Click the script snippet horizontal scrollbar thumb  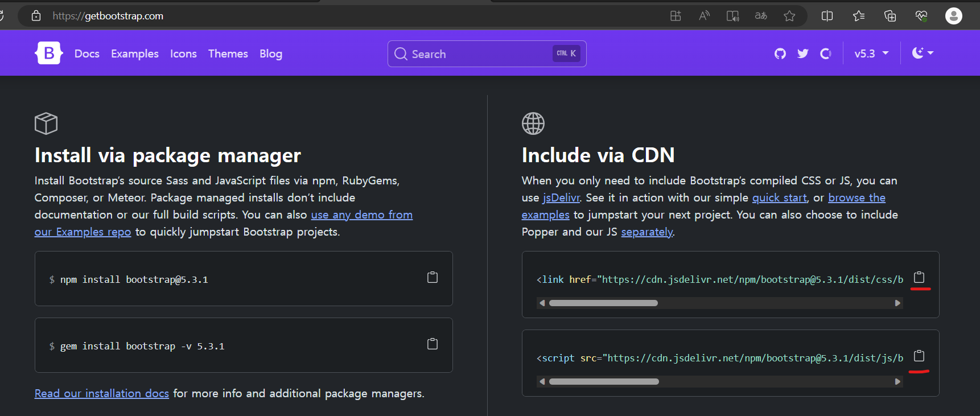604,381
